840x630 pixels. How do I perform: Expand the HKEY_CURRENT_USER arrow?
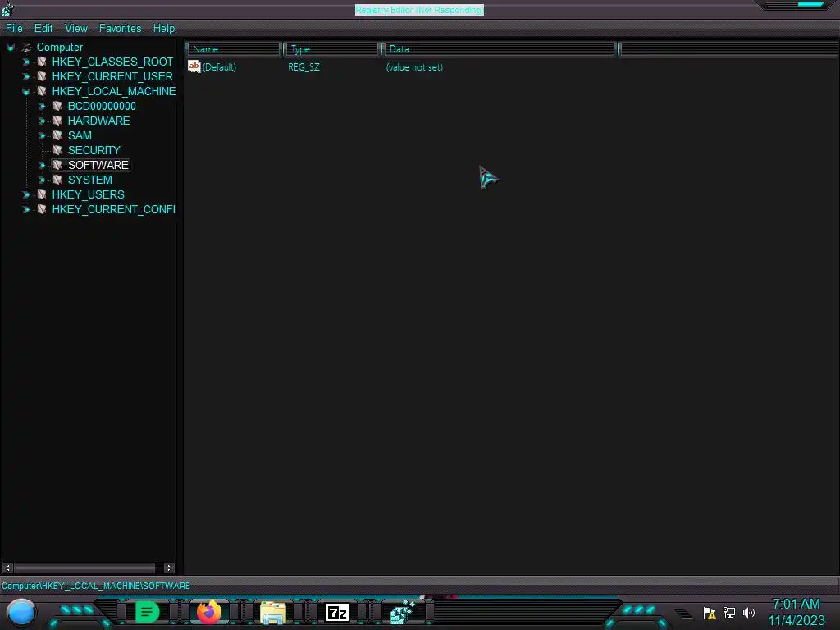pyautogui.click(x=25, y=76)
